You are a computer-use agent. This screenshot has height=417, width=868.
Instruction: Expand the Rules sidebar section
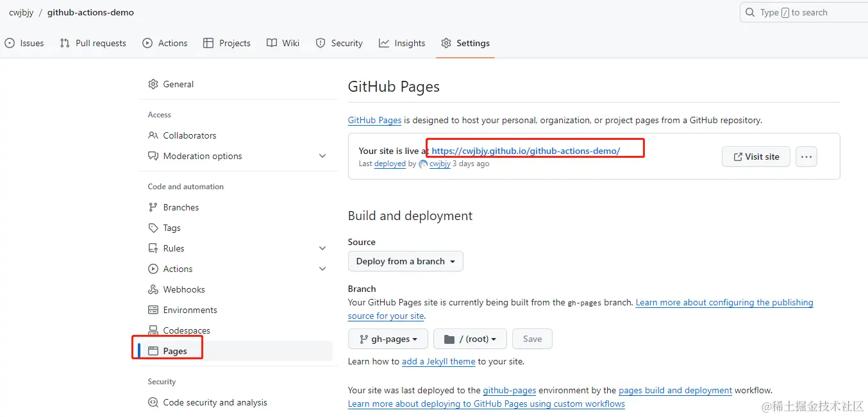point(322,248)
